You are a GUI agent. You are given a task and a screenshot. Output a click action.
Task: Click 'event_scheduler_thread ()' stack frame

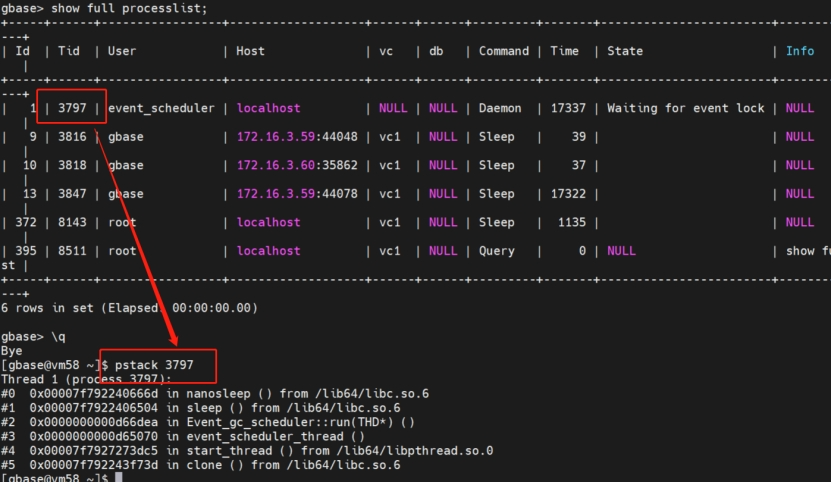pyautogui.click(x=183, y=437)
